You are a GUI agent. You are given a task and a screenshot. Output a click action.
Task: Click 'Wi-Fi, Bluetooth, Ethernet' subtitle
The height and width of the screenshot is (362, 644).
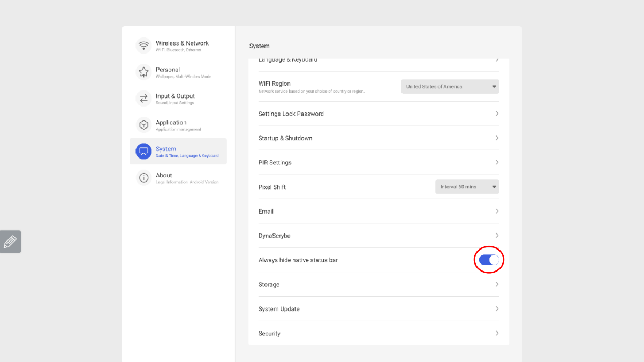(x=178, y=50)
